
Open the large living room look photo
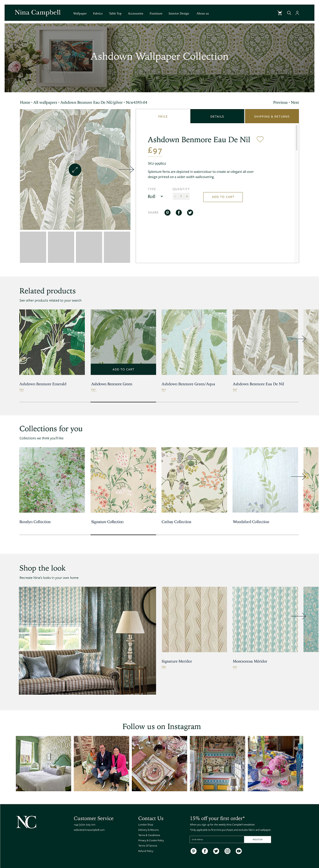[x=87, y=640]
